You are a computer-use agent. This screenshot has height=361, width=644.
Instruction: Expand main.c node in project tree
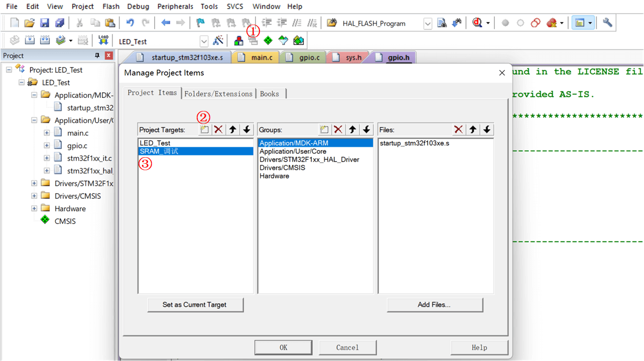[47, 133]
